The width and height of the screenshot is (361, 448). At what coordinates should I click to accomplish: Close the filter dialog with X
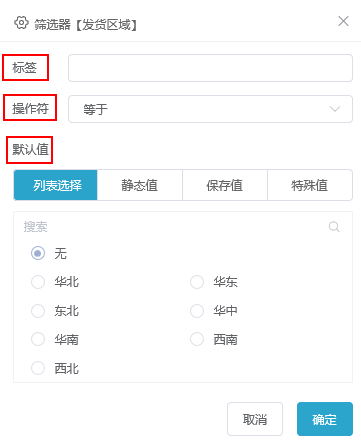(343, 21)
